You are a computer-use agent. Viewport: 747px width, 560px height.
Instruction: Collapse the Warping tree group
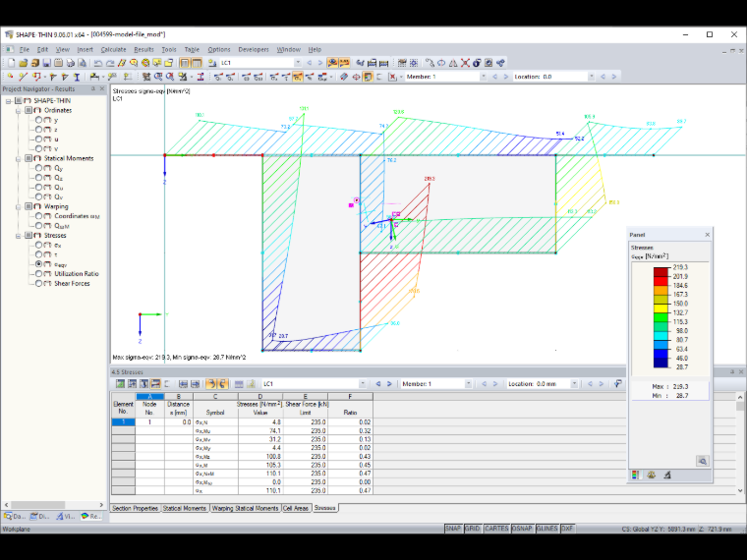click(x=18, y=206)
